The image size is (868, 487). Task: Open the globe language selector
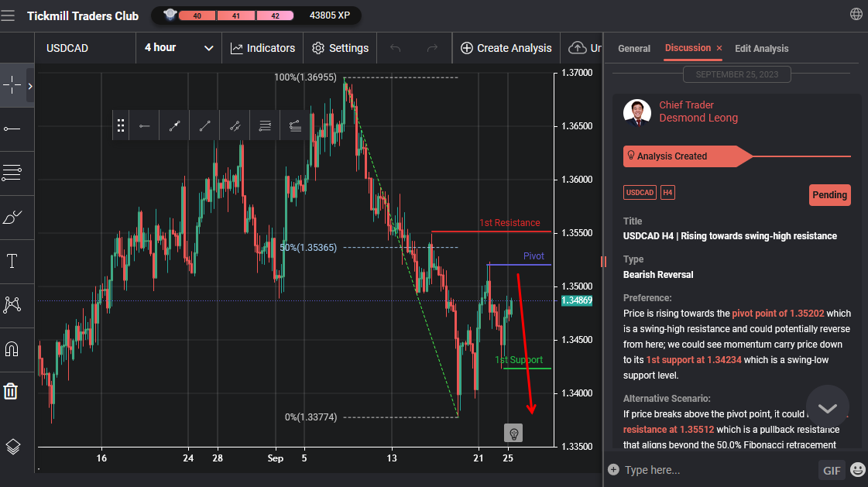[x=856, y=14]
